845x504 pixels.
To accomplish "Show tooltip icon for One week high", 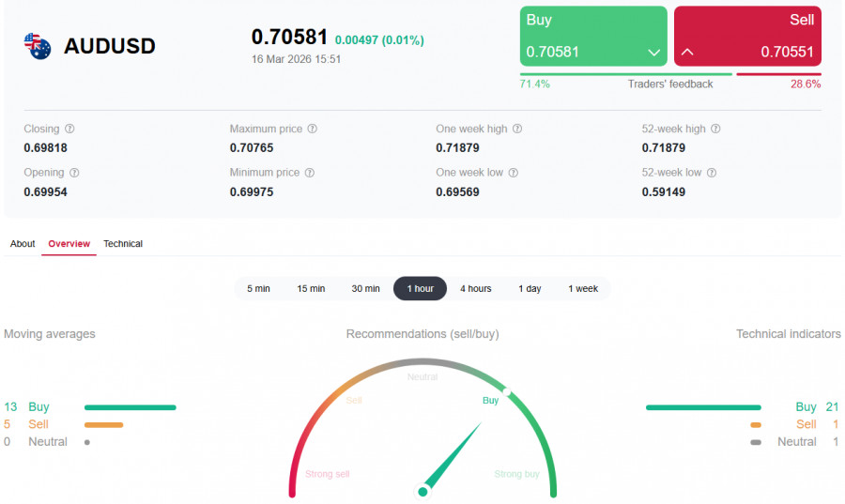I will [516, 129].
